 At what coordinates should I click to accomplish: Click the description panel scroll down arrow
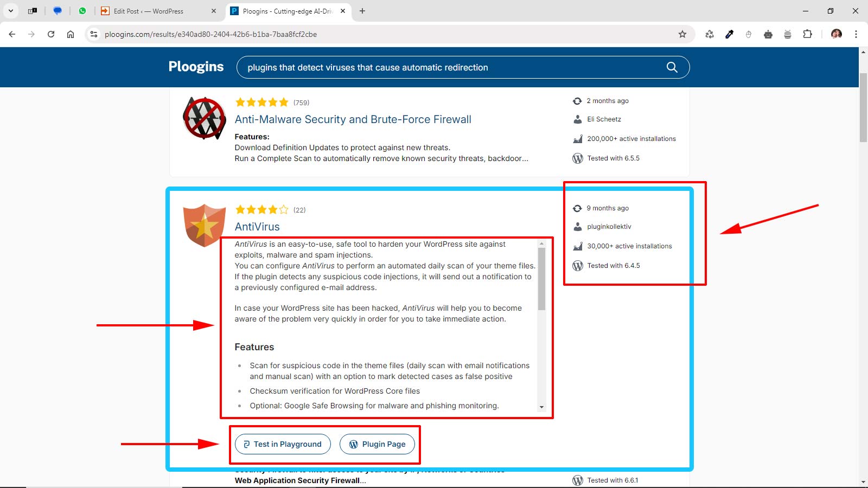tap(541, 407)
